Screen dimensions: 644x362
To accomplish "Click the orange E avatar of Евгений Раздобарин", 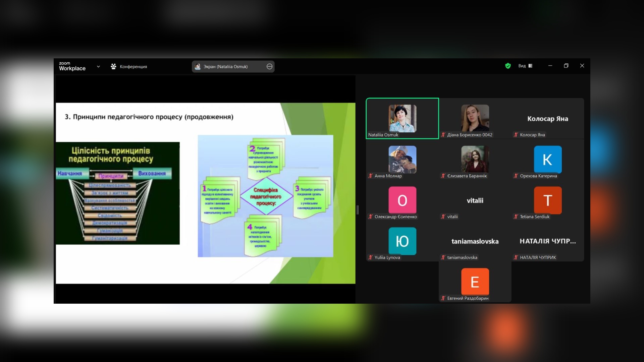I will pos(475,282).
